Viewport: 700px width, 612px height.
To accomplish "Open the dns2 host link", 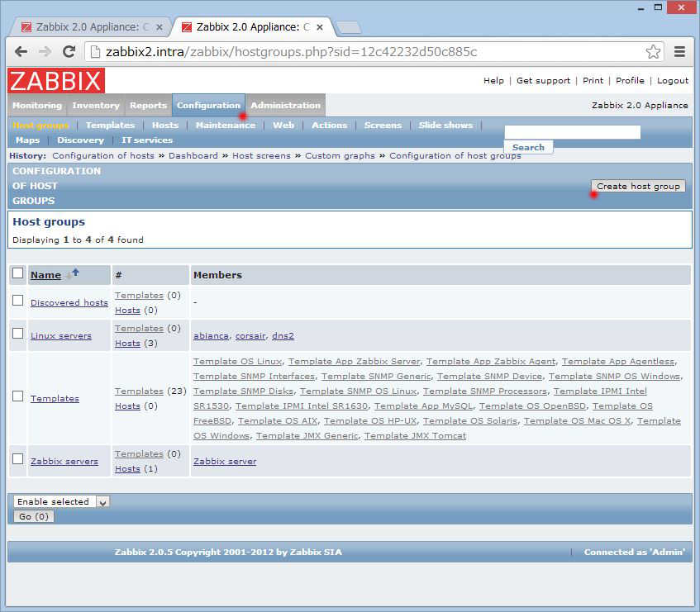I will (x=283, y=335).
